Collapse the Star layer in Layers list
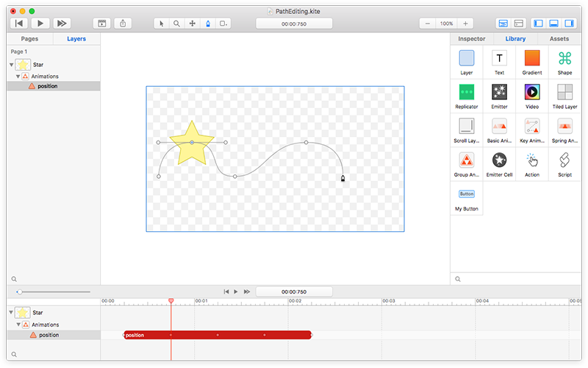 11,65
